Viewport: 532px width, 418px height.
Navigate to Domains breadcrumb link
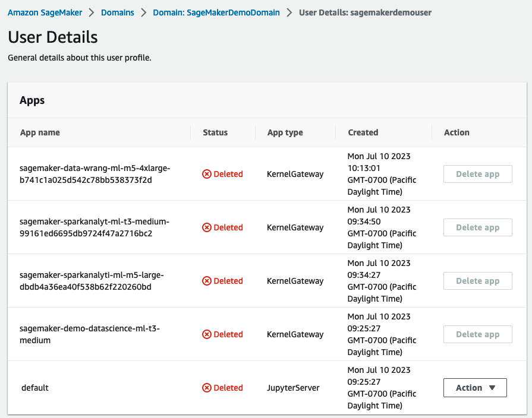click(118, 12)
